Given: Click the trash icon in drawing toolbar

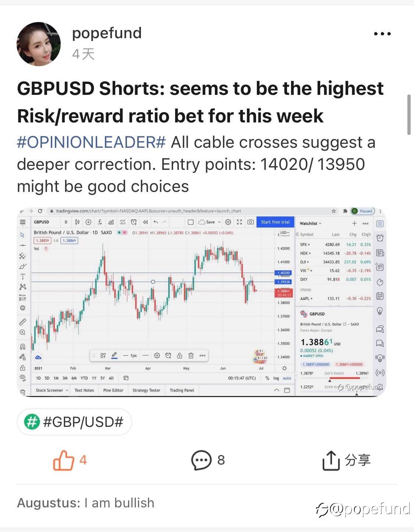Looking at the screenshot, I should (191, 356).
